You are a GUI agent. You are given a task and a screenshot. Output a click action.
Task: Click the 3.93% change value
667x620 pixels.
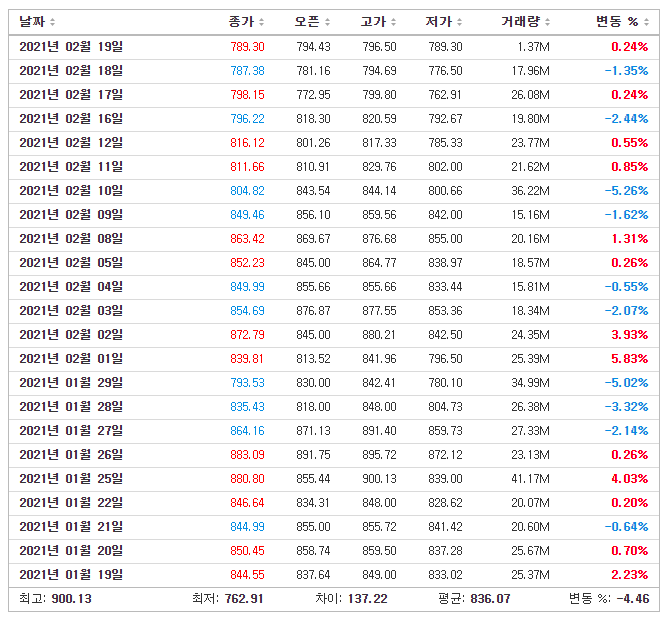pos(630,335)
